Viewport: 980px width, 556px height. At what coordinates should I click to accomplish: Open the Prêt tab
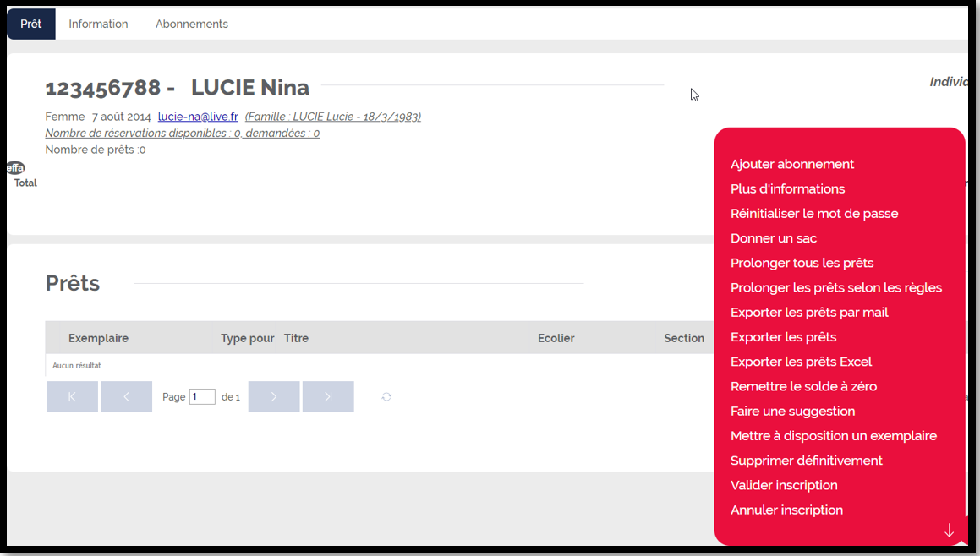(x=31, y=25)
